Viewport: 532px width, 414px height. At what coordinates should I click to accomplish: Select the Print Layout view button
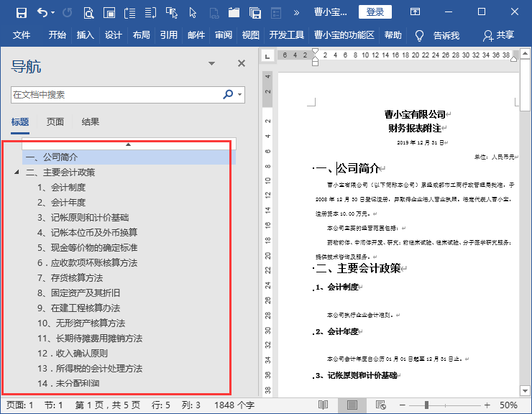click(352, 405)
